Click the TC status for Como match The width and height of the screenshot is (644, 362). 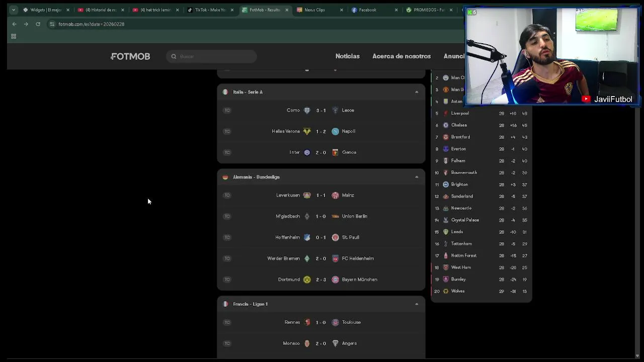pyautogui.click(x=227, y=110)
